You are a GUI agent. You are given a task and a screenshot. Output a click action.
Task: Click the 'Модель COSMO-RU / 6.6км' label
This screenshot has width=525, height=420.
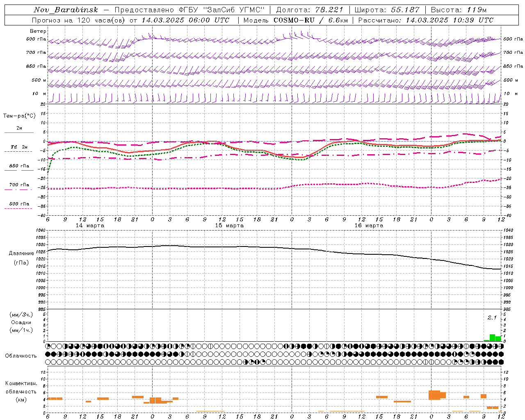click(295, 20)
